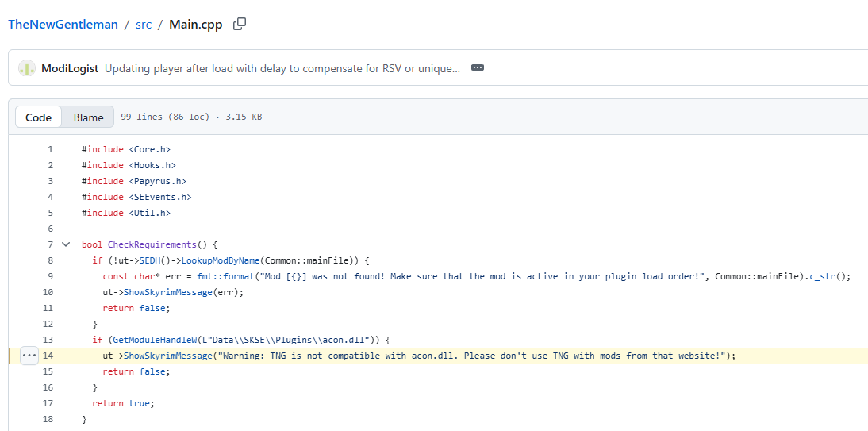Select line number 2
The width and height of the screenshot is (868, 431).
coord(50,165)
